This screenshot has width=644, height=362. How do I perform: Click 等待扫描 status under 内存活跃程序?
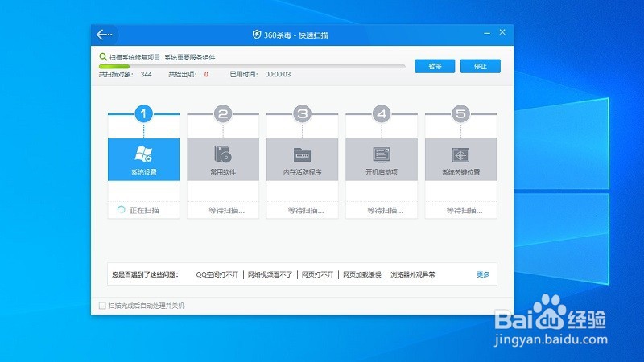coord(306,211)
